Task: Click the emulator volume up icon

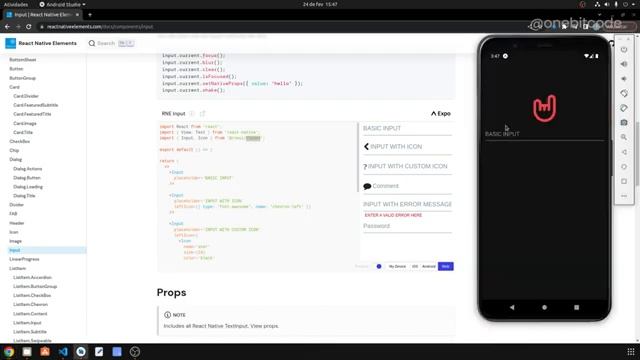Action: 624,64
